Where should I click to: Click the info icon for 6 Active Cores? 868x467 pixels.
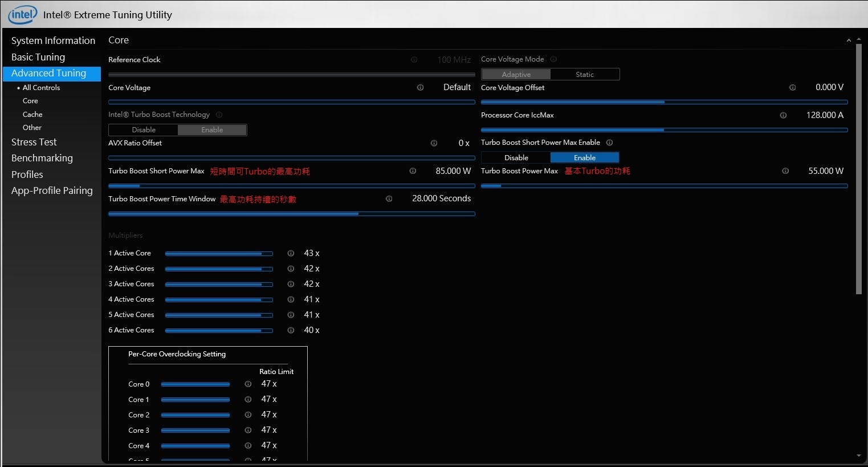pos(291,330)
